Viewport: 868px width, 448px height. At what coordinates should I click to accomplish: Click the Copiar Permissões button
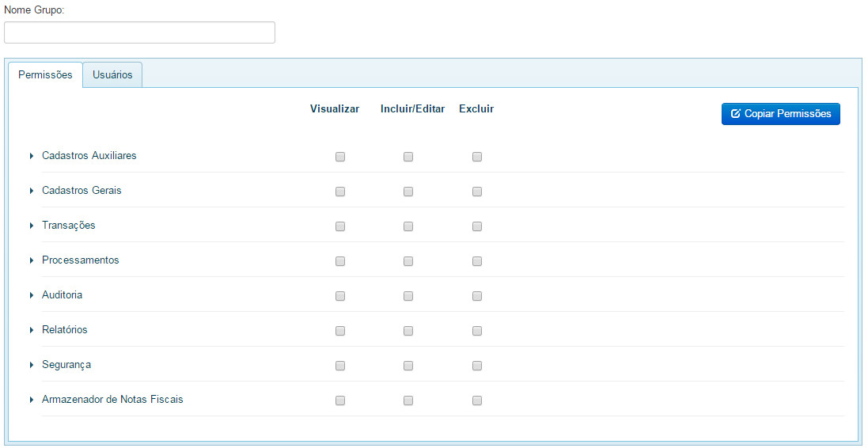point(780,113)
